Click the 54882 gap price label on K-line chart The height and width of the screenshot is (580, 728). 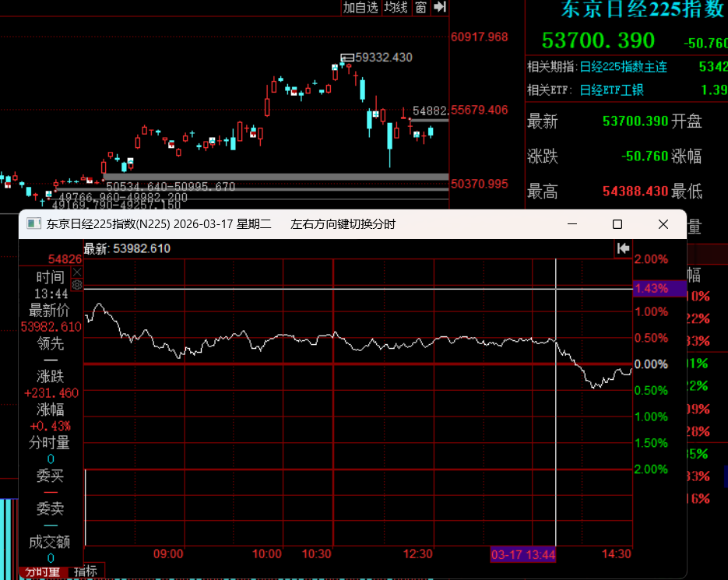pyautogui.click(x=430, y=111)
